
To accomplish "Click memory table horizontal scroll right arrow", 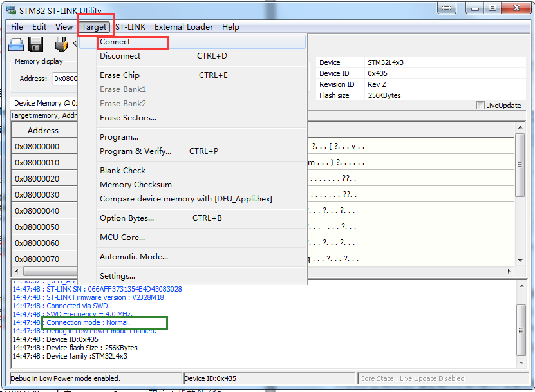I will pyautogui.click(x=509, y=271).
